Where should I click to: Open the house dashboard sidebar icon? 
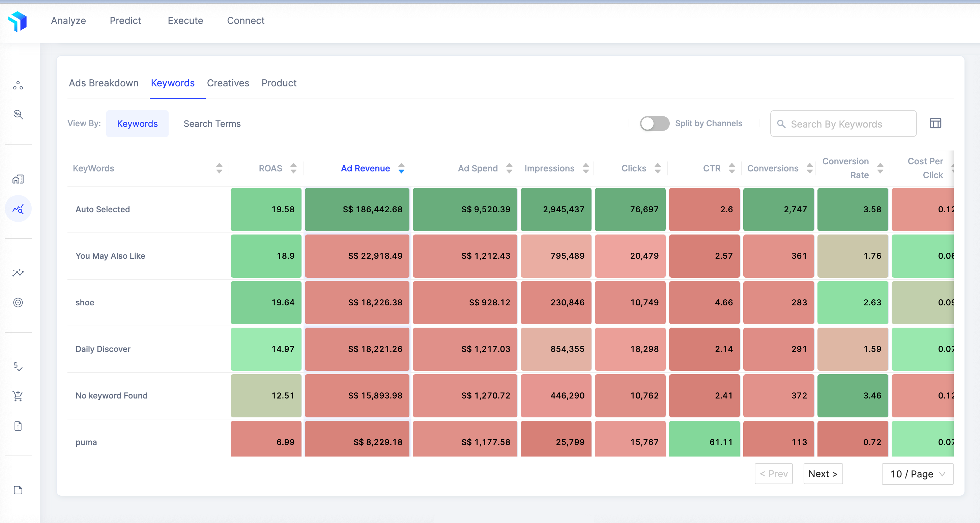coord(18,179)
